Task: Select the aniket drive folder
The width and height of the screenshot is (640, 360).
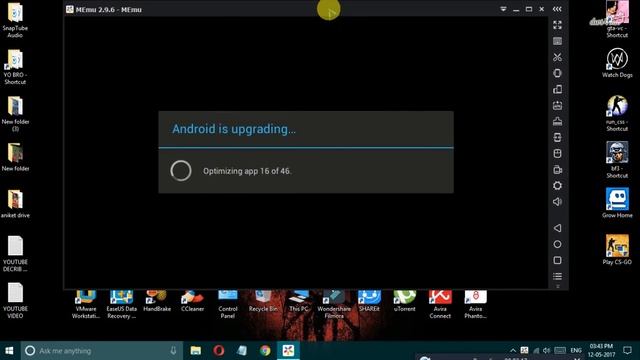Action: (x=15, y=204)
